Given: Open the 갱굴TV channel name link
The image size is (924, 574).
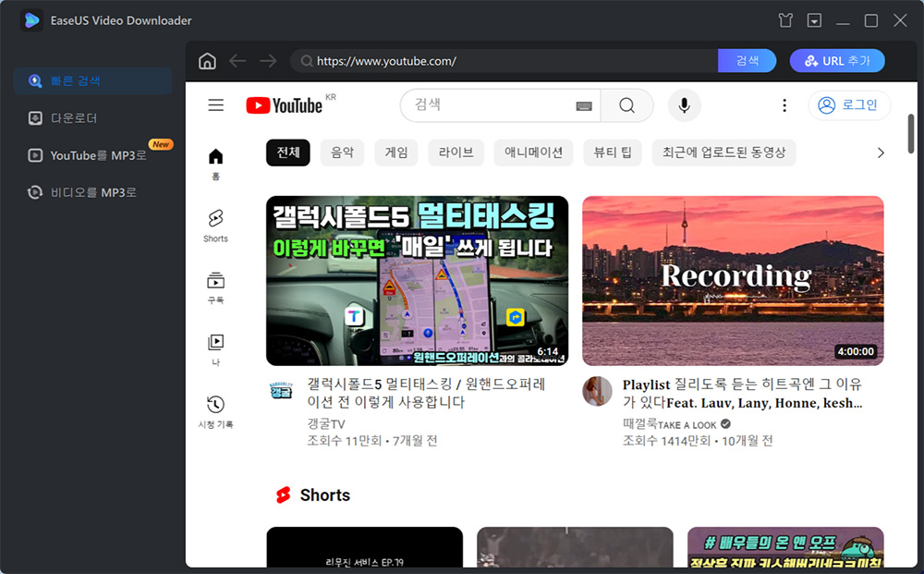Looking at the screenshot, I should pos(326,423).
